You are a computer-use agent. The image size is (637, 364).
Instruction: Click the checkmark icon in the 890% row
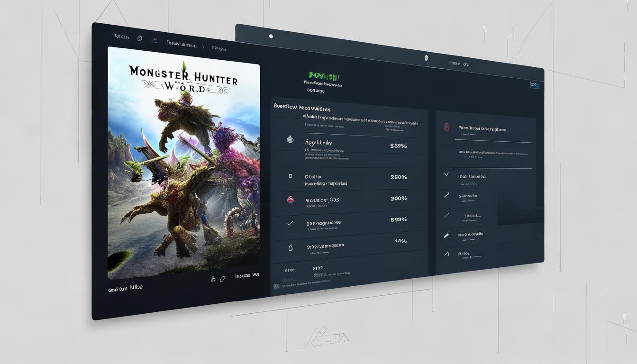click(x=291, y=222)
